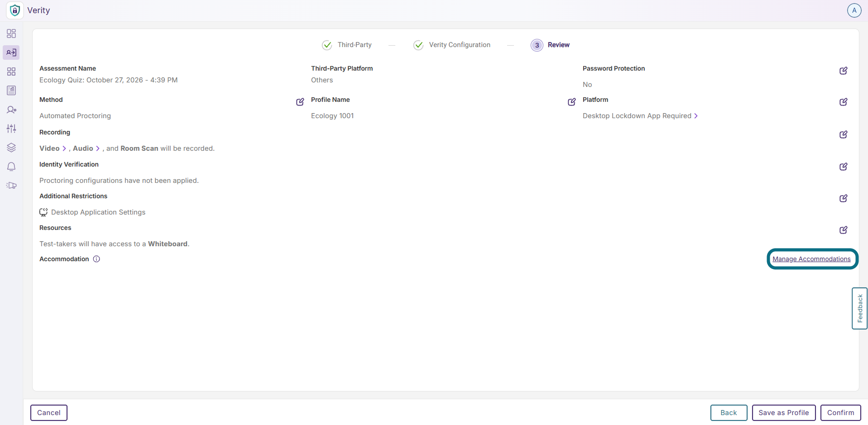Edit the Recording settings
The width and height of the screenshot is (868, 425).
click(843, 134)
